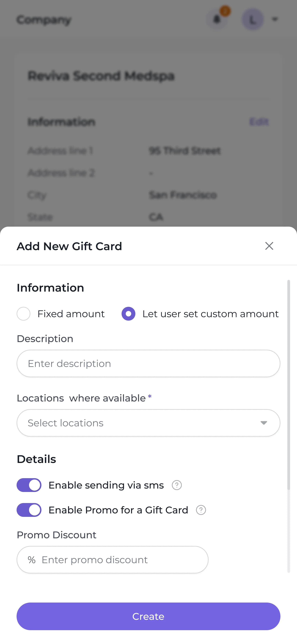View help for Enable Promo for a Gift Card

point(201,510)
